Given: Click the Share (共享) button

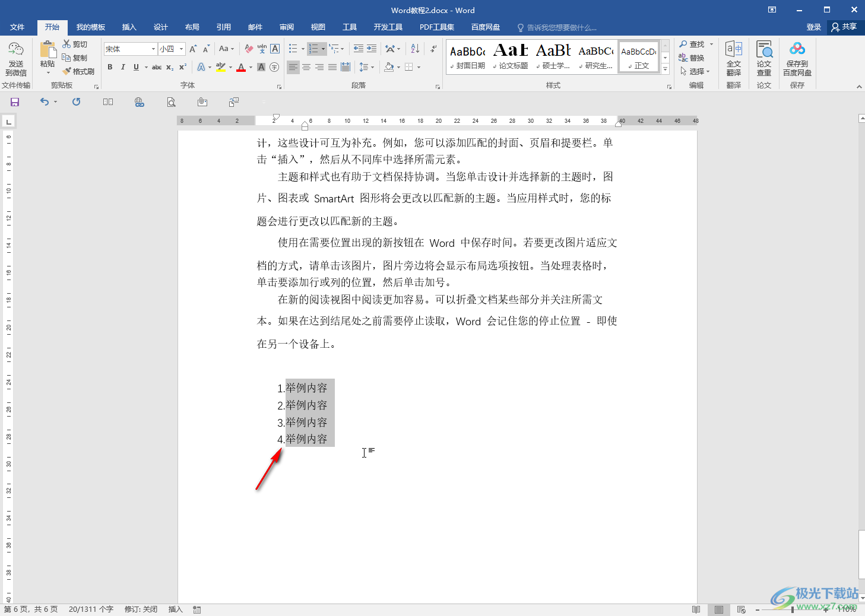Looking at the screenshot, I should (844, 27).
